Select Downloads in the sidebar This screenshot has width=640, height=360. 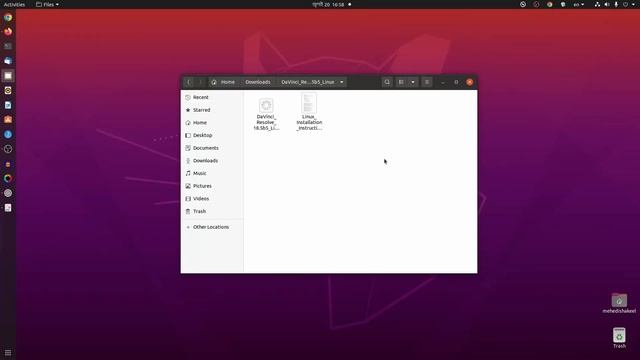pos(212,160)
